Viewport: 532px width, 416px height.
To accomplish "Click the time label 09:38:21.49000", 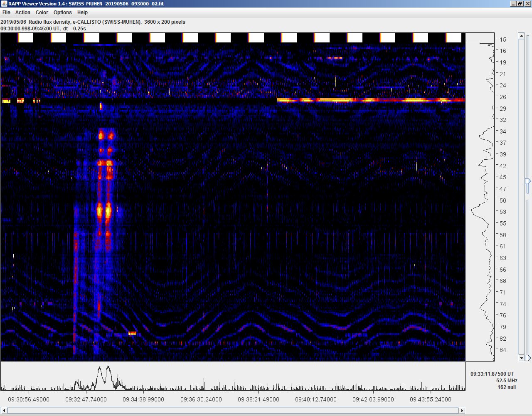I will 259,399.
